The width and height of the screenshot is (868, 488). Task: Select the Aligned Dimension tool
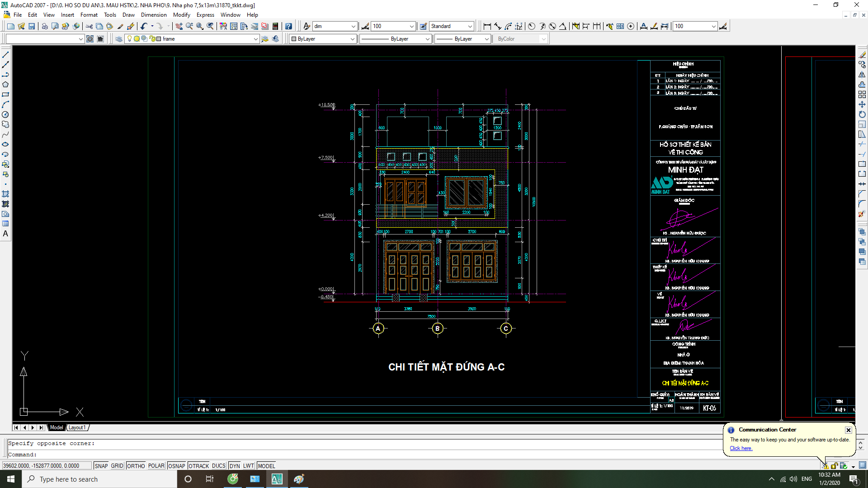pos(497,26)
